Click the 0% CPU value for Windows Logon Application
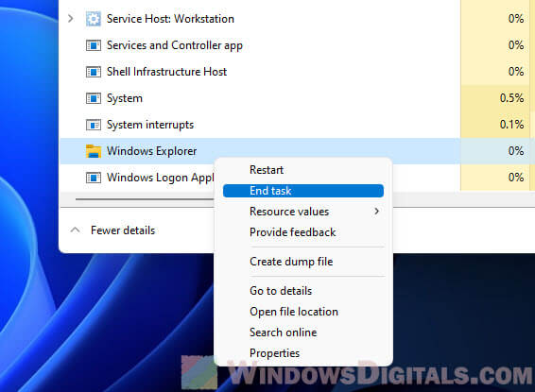This screenshot has height=392, width=535. click(x=515, y=178)
